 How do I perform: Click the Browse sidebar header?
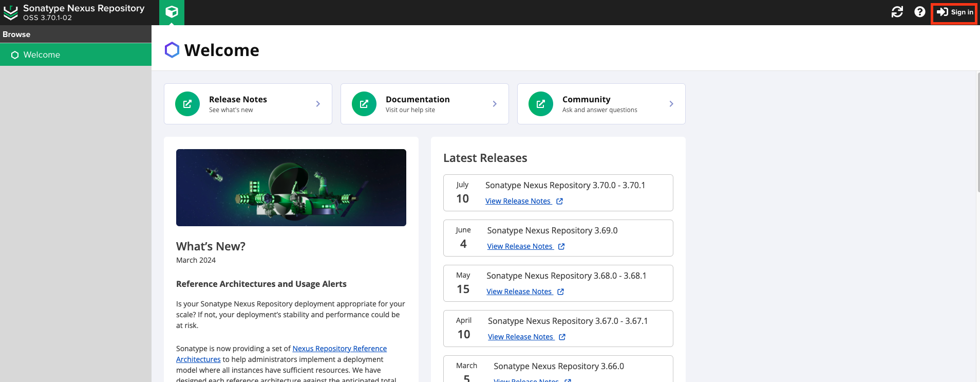pyautogui.click(x=76, y=34)
